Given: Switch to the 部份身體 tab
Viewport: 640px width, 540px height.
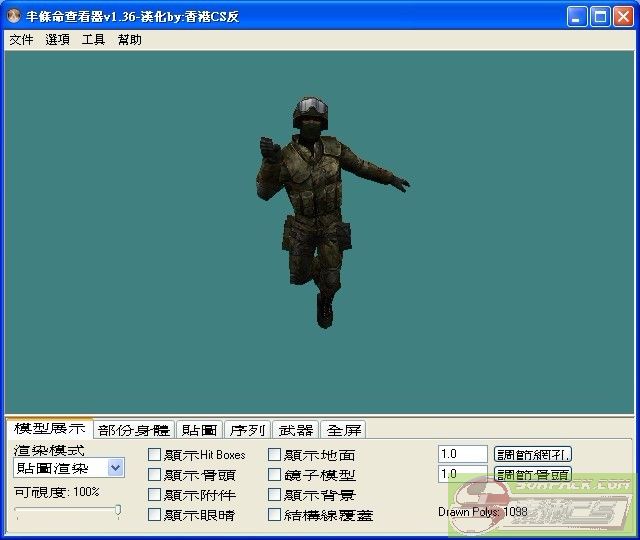Looking at the screenshot, I should 134,430.
